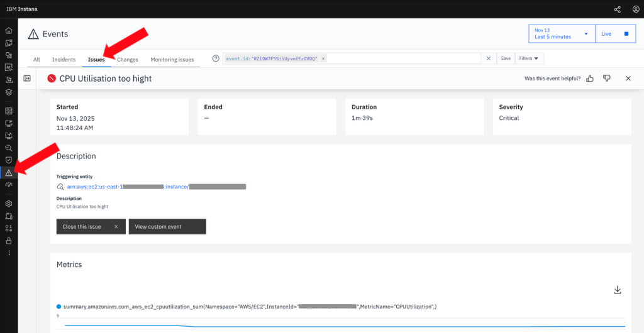The width and height of the screenshot is (644, 333).
Task: Open the triggering entity ARN link
Action: tap(157, 187)
